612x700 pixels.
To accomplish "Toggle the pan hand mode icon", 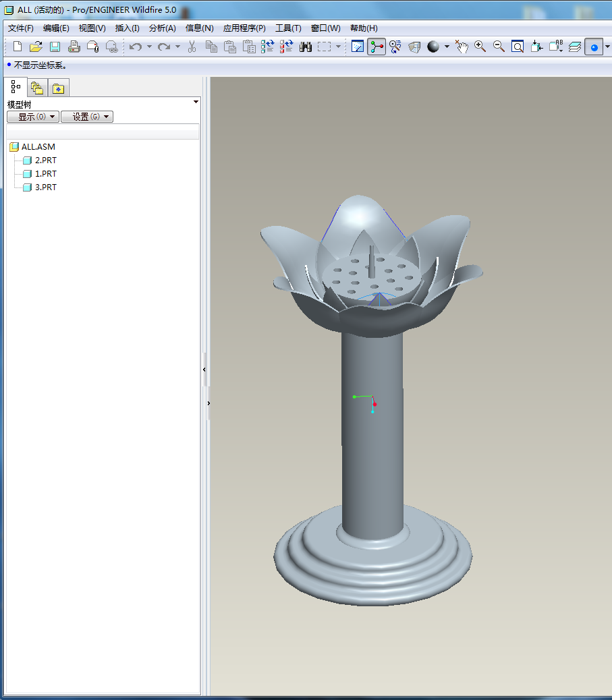I will pos(462,47).
